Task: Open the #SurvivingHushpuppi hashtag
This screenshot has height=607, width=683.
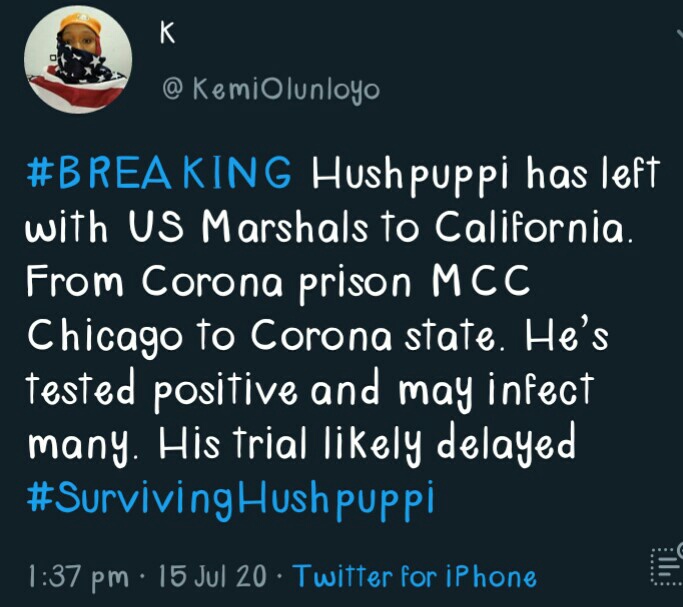Action: pyautogui.click(x=229, y=498)
